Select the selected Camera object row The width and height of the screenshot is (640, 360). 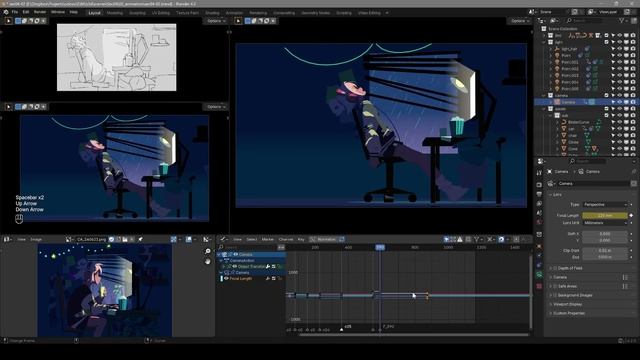pos(587,102)
